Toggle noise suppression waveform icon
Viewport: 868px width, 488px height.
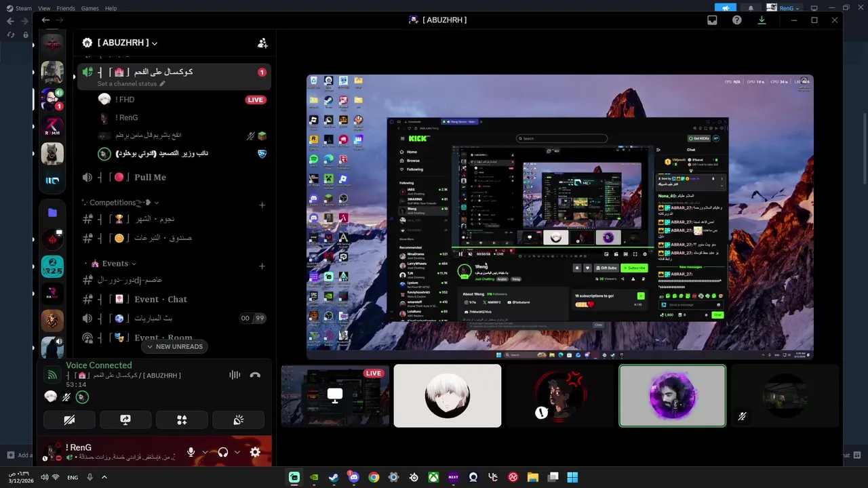(235, 375)
